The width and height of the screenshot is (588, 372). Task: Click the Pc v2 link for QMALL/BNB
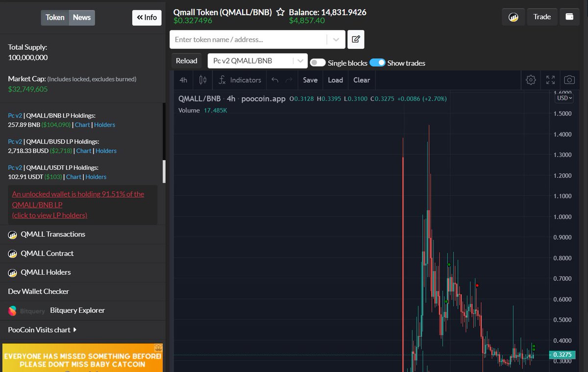point(15,116)
